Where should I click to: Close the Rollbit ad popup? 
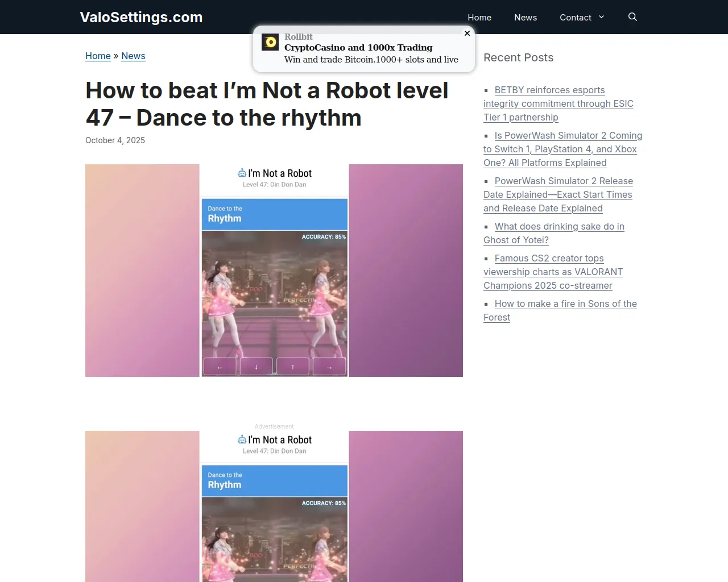point(467,33)
